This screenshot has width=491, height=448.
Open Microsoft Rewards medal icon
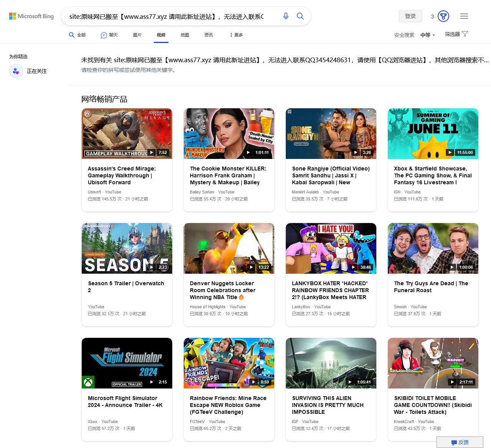pos(443,16)
